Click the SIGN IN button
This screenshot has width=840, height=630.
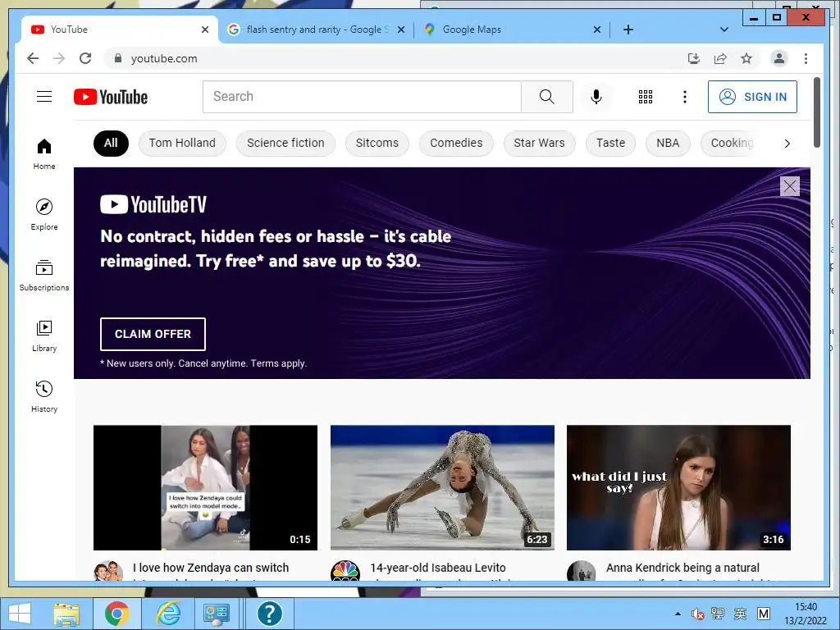click(752, 97)
